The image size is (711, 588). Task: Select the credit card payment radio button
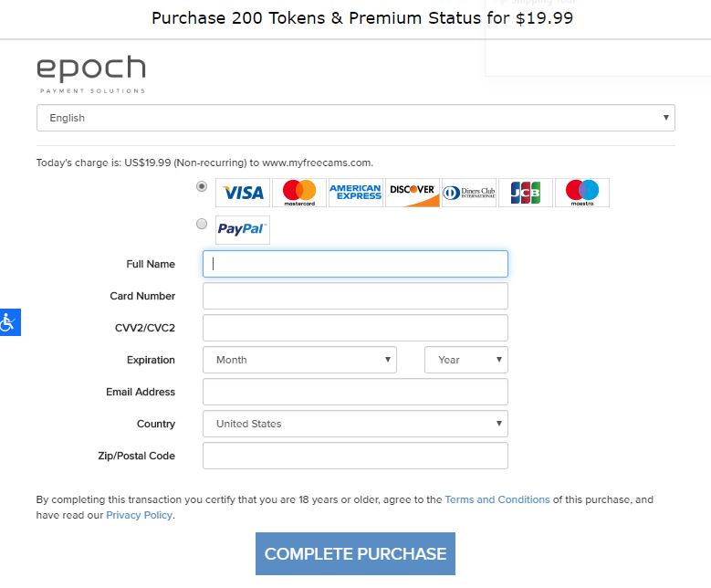pyautogui.click(x=202, y=186)
